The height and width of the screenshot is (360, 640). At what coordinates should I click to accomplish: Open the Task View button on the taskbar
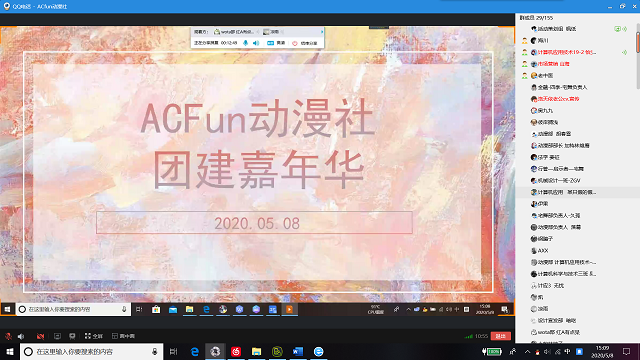click(x=173, y=351)
